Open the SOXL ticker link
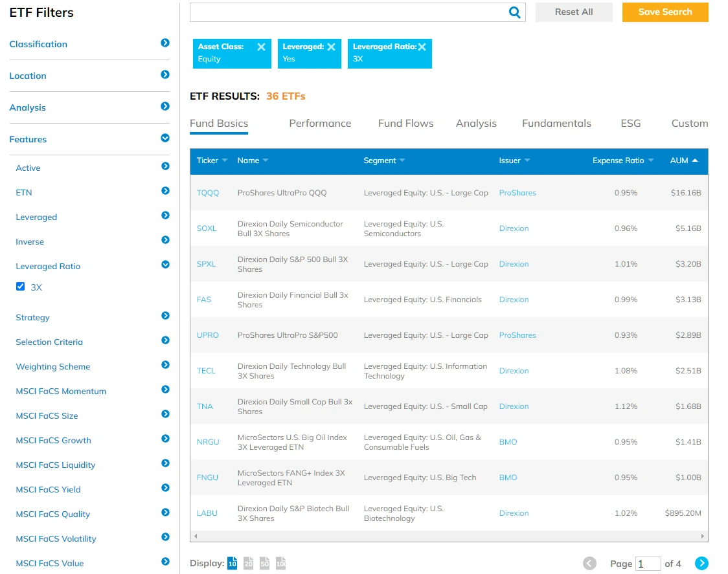Screen dimensions: 728x574 click(207, 228)
